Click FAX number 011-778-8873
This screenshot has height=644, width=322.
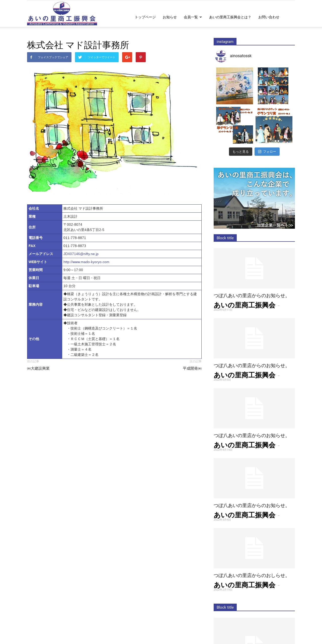[x=75, y=246]
